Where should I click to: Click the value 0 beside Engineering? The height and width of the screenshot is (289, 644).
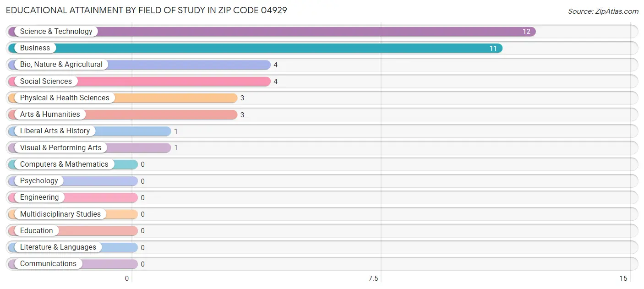(142, 198)
